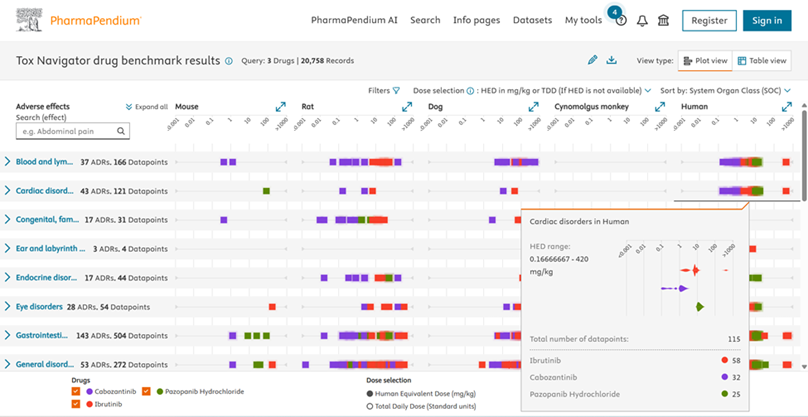The width and height of the screenshot is (808, 417).
Task: Click the help question mark icon
Action: [x=620, y=21]
